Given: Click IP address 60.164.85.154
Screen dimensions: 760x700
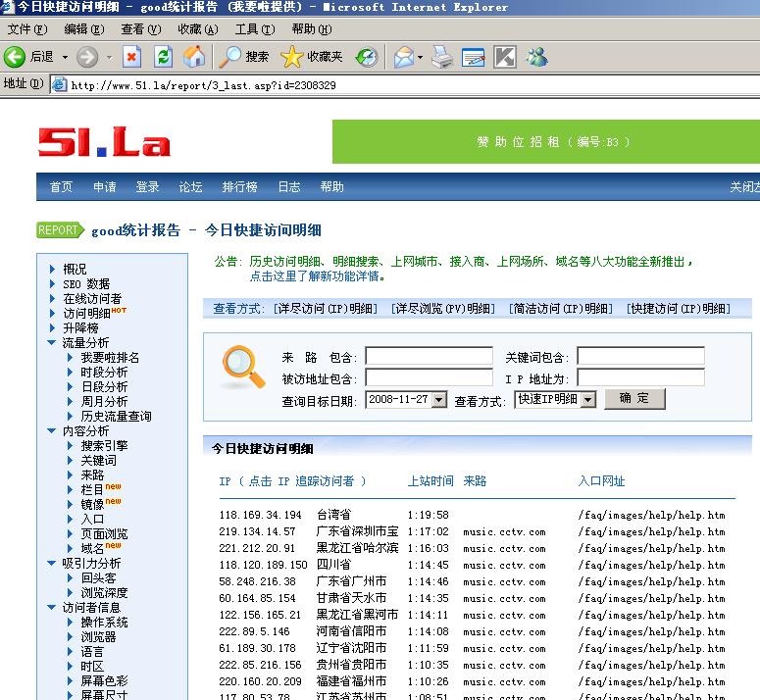Looking at the screenshot, I should (257, 598).
